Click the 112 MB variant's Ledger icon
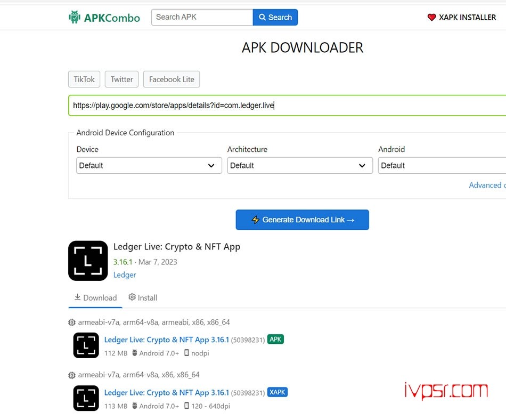This screenshot has width=506, height=420. click(x=86, y=345)
